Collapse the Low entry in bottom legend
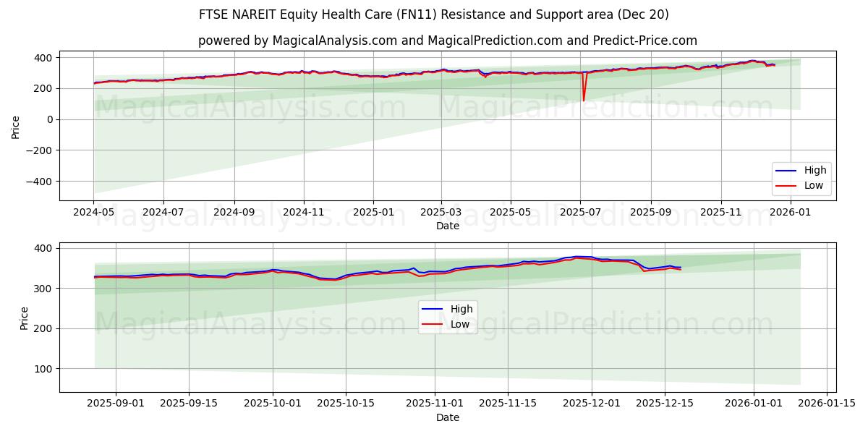 tap(460, 323)
